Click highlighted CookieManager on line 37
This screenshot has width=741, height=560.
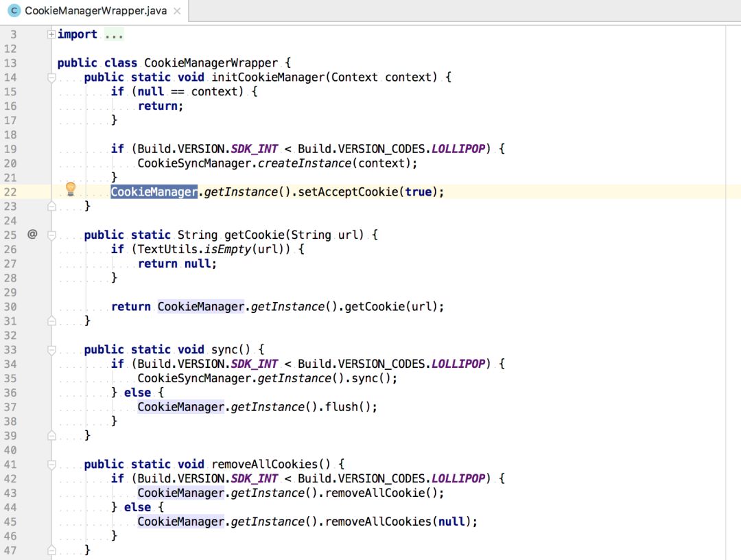pos(181,407)
